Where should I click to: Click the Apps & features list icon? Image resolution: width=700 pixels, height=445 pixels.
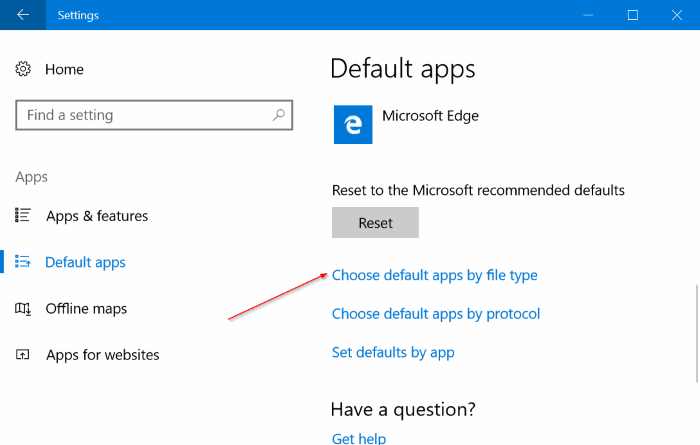click(x=23, y=215)
